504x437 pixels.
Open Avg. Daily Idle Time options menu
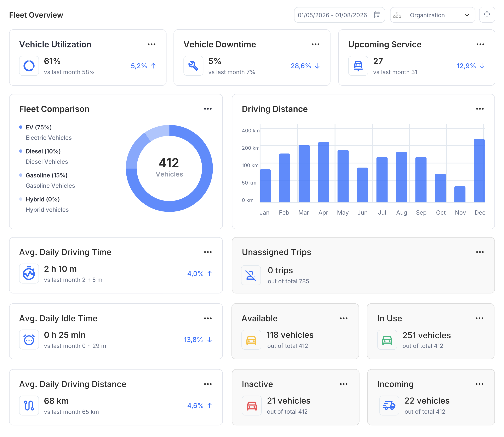click(208, 318)
